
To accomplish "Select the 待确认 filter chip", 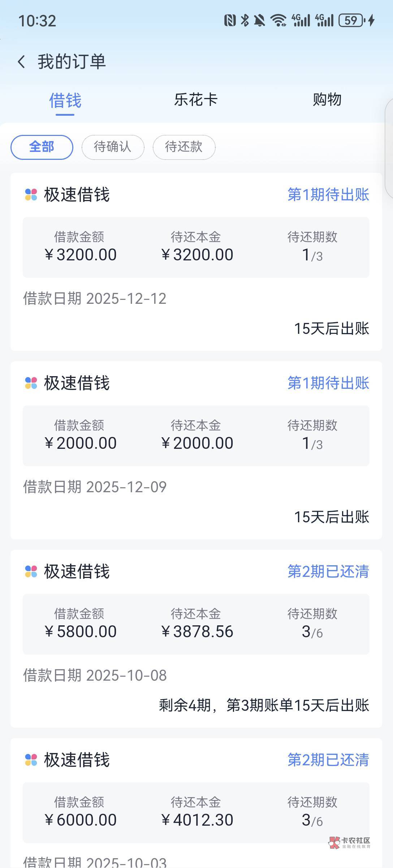I will click(x=113, y=147).
